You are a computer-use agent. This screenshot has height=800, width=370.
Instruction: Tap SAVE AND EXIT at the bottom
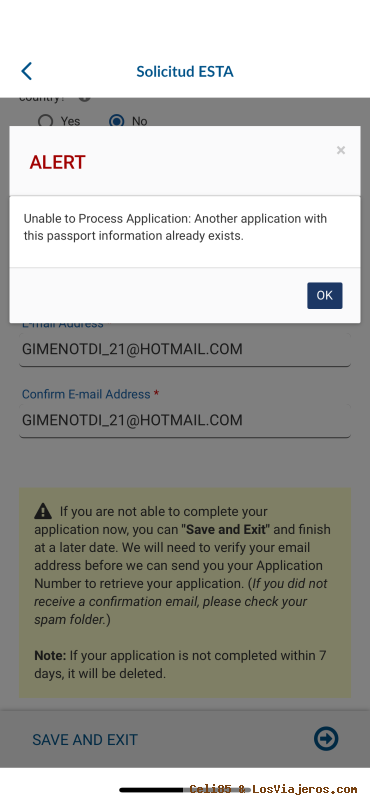85,740
